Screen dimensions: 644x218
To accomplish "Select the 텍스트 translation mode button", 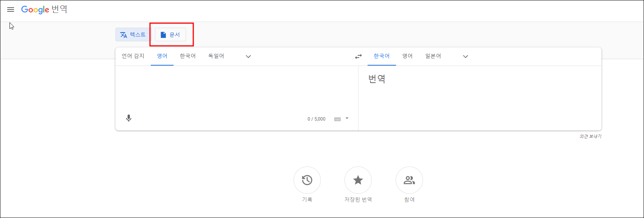I will tap(133, 35).
